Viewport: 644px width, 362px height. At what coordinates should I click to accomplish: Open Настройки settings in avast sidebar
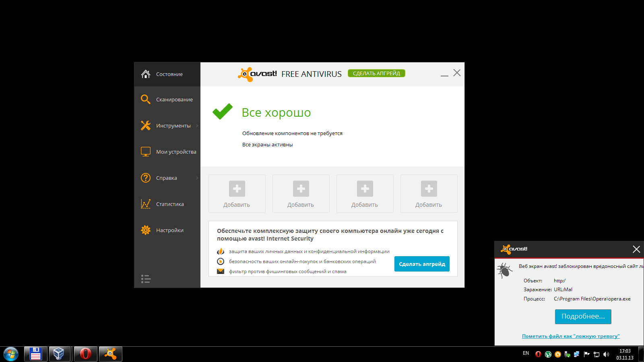coord(167,230)
